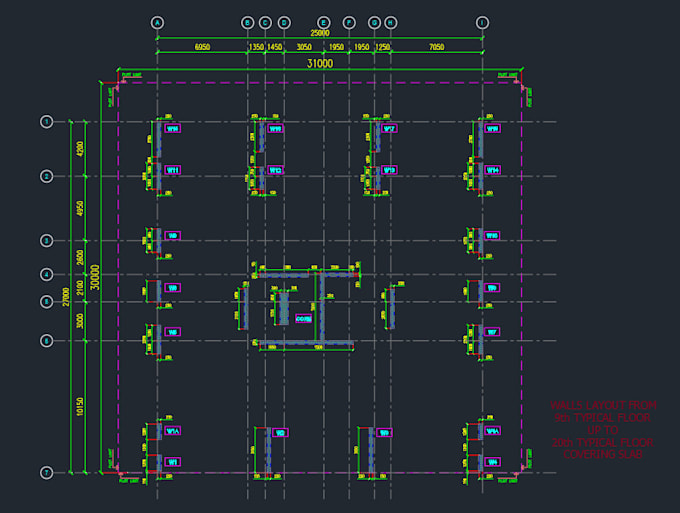Viewport: 680px width, 513px height.
Task: Select the W7 wall tag
Action: click(492, 332)
